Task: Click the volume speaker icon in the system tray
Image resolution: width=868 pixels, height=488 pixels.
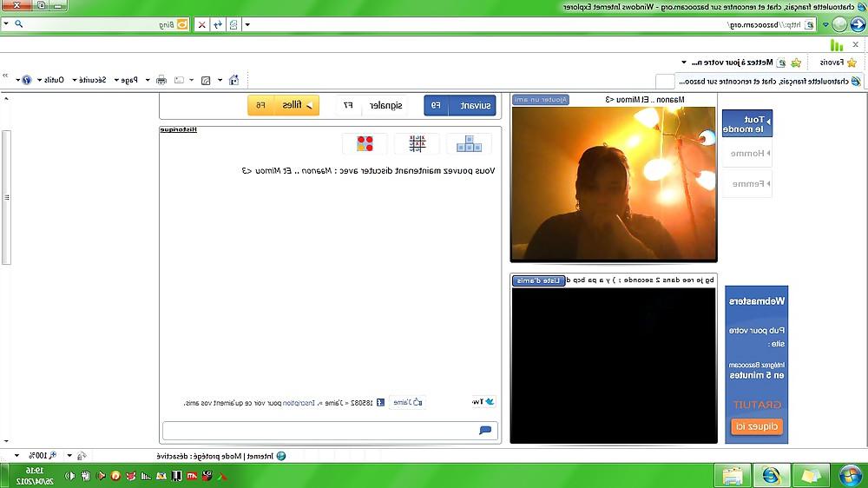Action: (x=70, y=476)
